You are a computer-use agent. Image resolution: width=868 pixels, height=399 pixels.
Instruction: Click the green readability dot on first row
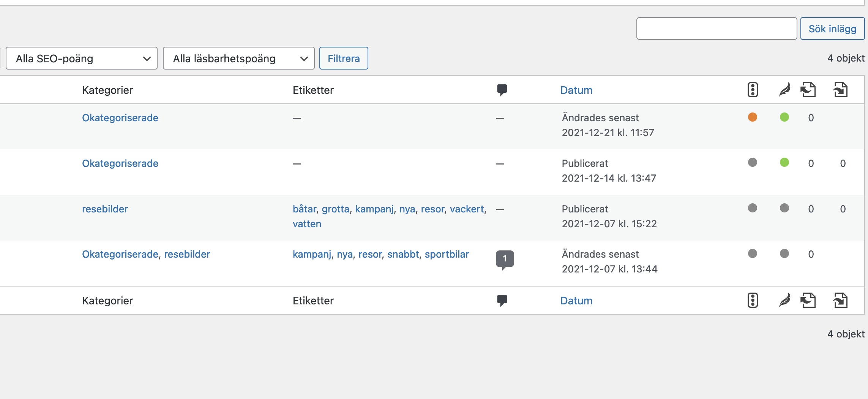tap(784, 117)
